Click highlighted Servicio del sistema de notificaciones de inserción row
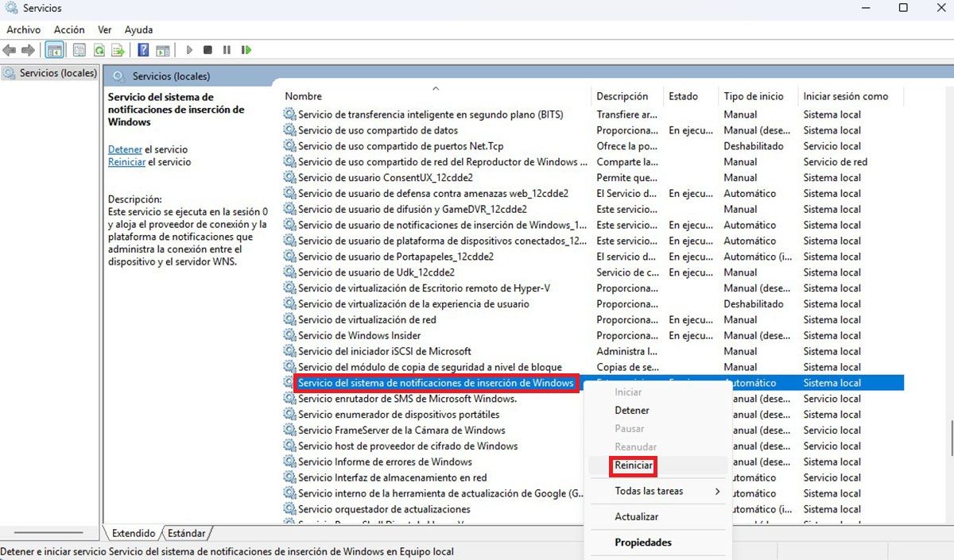954x560 pixels. point(436,383)
